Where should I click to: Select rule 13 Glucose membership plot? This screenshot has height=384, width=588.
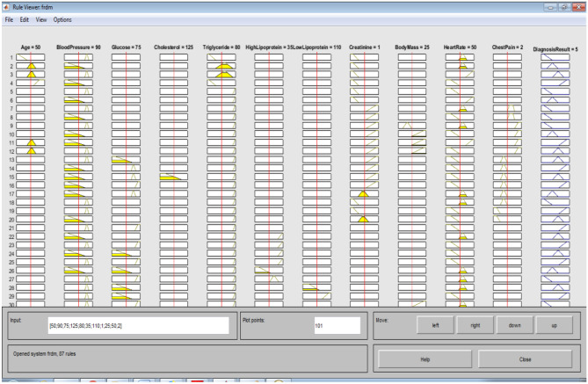pos(126,160)
